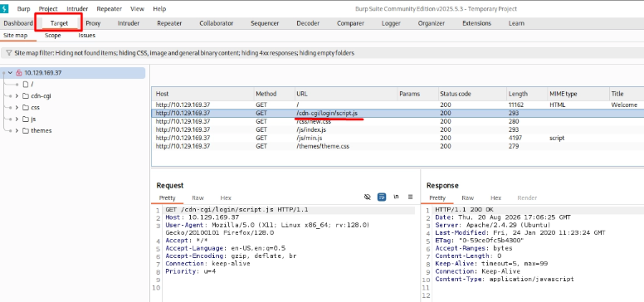
Task: Switch to the Collaborator tab
Action: [x=217, y=23]
